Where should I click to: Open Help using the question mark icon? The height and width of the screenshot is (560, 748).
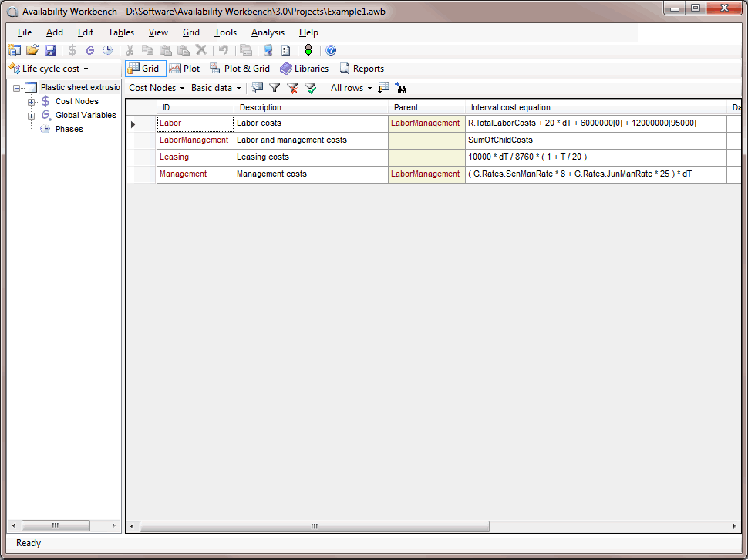click(x=330, y=50)
